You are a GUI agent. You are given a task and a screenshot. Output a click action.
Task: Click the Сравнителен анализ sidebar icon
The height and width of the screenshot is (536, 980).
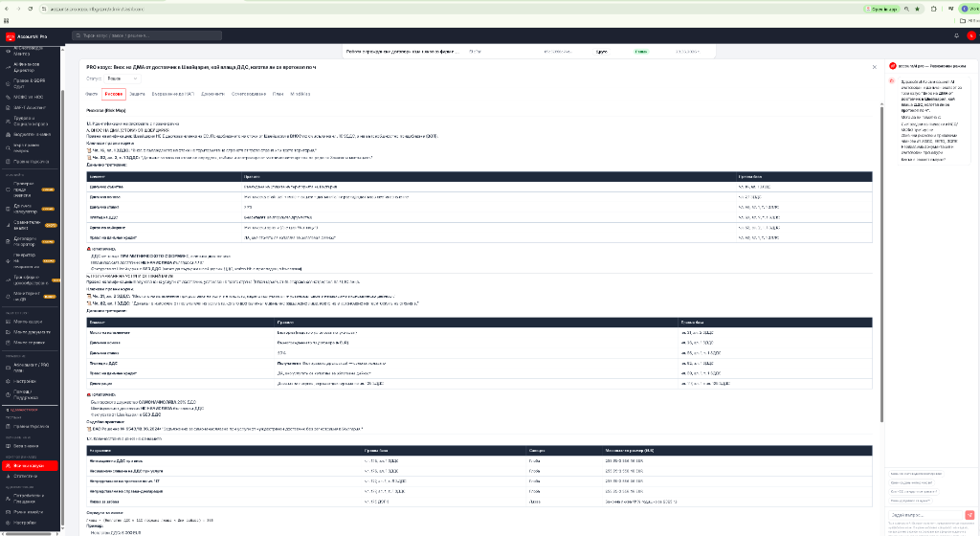click(x=8, y=225)
